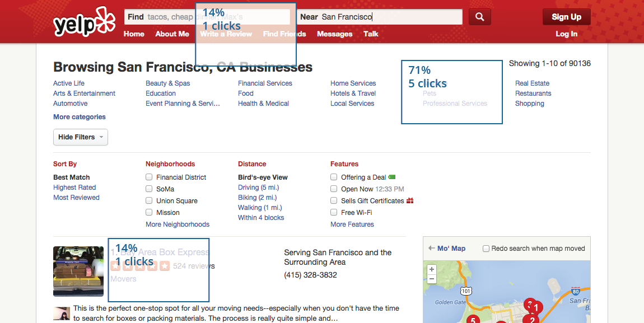This screenshot has width=644, height=323.
Task: Browse the Restaurants category
Action: [533, 93]
